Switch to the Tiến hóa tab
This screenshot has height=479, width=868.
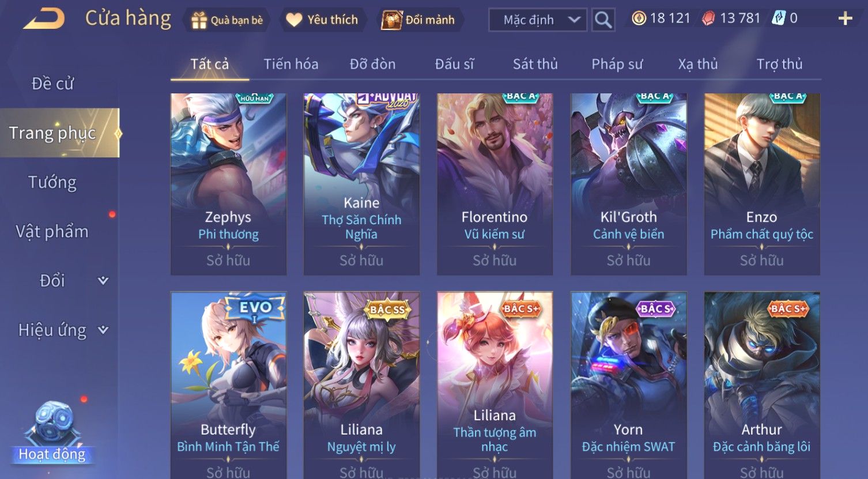click(x=291, y=64)
